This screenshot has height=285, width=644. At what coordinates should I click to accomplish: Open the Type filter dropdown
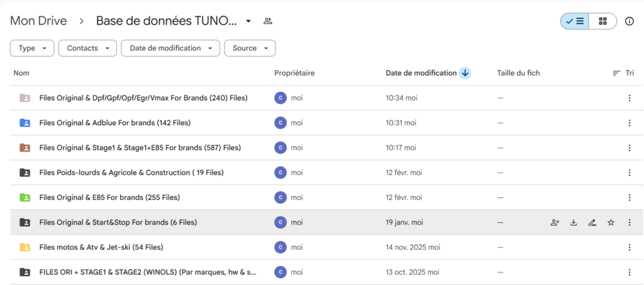pyautogui.click(x=32, y=48)
